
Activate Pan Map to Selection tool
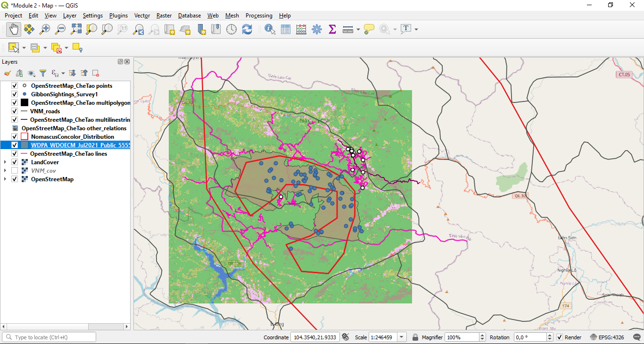tap(29, 29)
